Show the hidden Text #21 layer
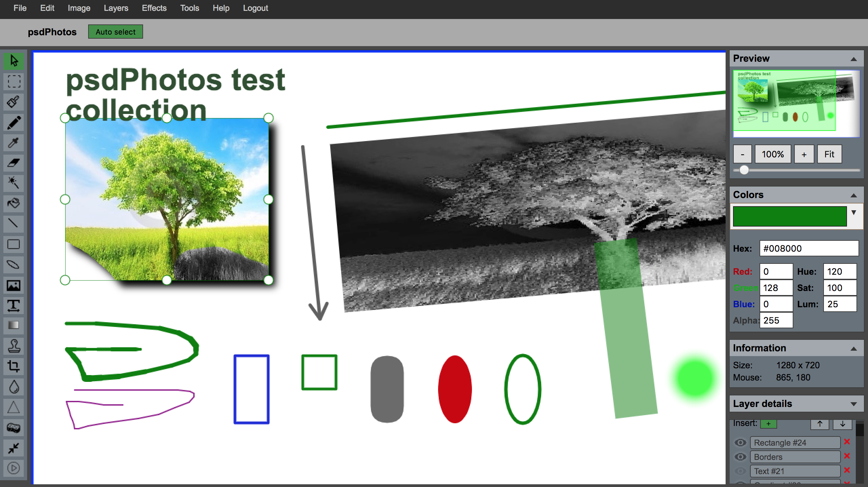This screenshot has height=487, width=868. 740,471
